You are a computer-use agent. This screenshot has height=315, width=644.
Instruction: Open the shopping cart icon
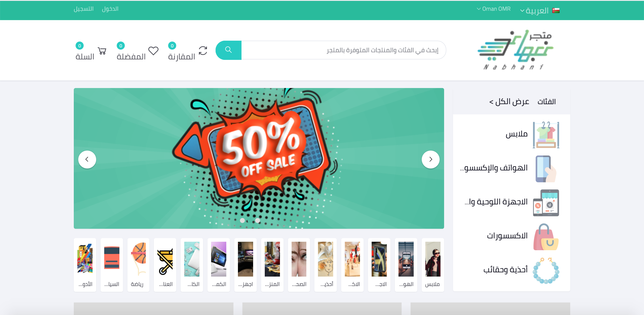(x=102, y=51)
